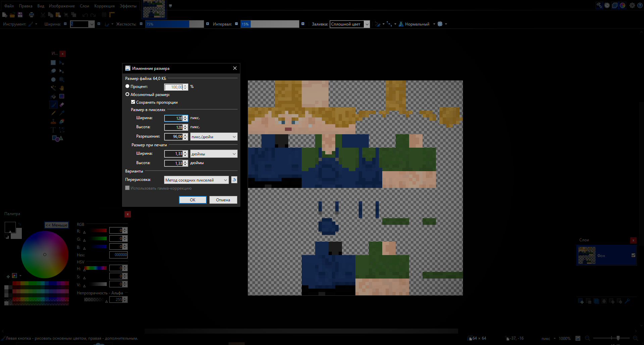
Task: Toggle the rulers icon
Action: point(112,15)
